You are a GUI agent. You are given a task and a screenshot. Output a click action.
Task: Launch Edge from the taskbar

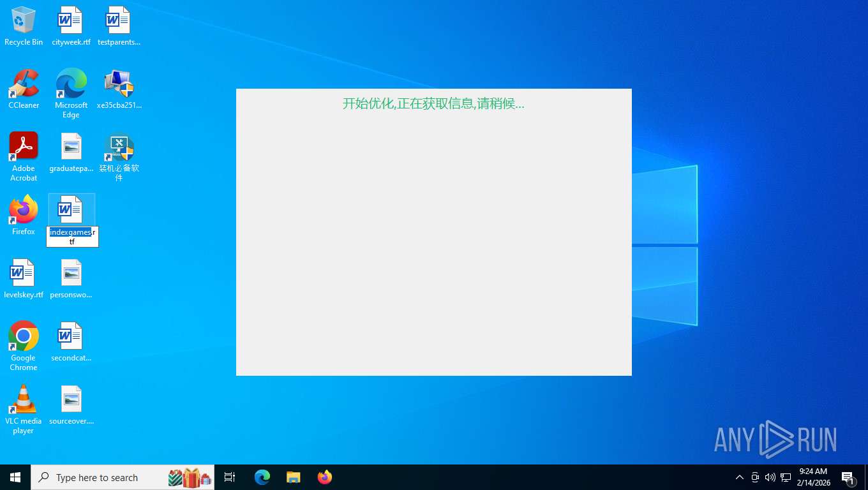point(262,477)
